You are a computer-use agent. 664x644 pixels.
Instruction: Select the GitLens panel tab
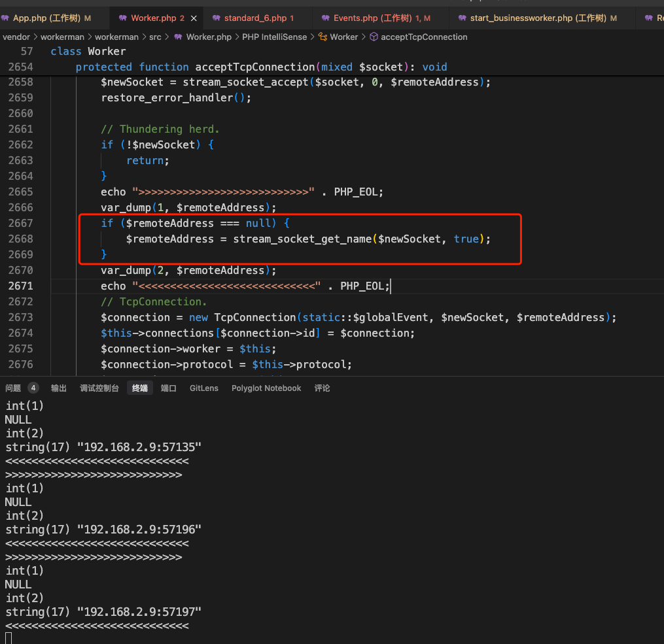(x=203, y=388)
